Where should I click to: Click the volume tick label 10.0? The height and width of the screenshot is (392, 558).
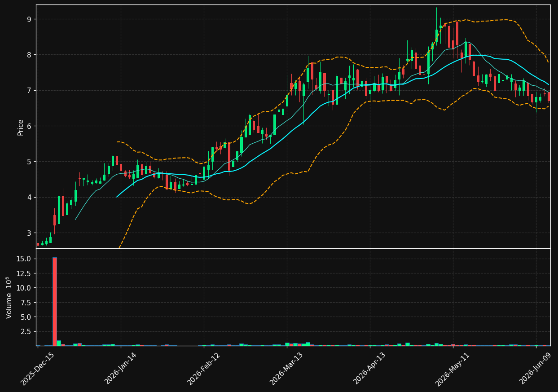coord(25,288)
